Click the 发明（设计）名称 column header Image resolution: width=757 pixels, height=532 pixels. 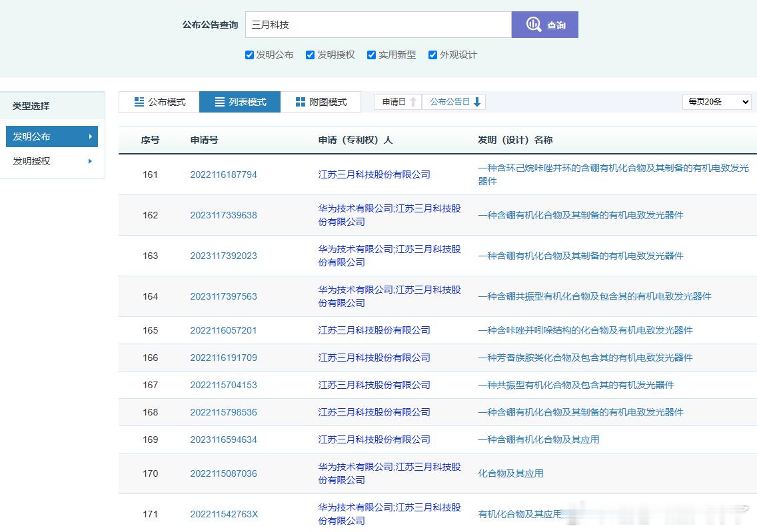[x=515, y=140]
